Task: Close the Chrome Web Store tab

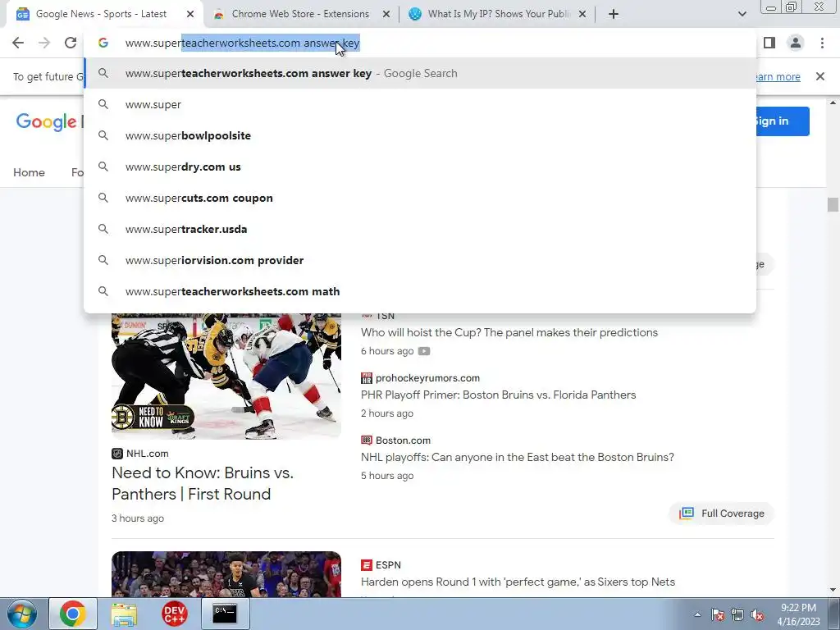Action: click(386, 14)
